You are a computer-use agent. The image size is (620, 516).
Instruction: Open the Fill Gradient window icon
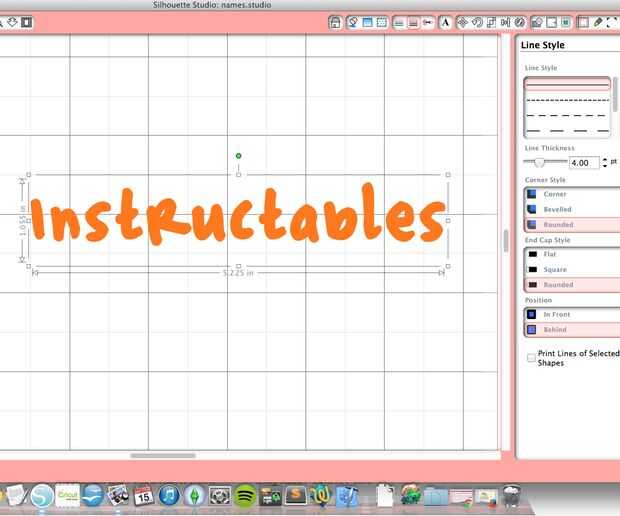pyautogui.click(x=367, y=23)
